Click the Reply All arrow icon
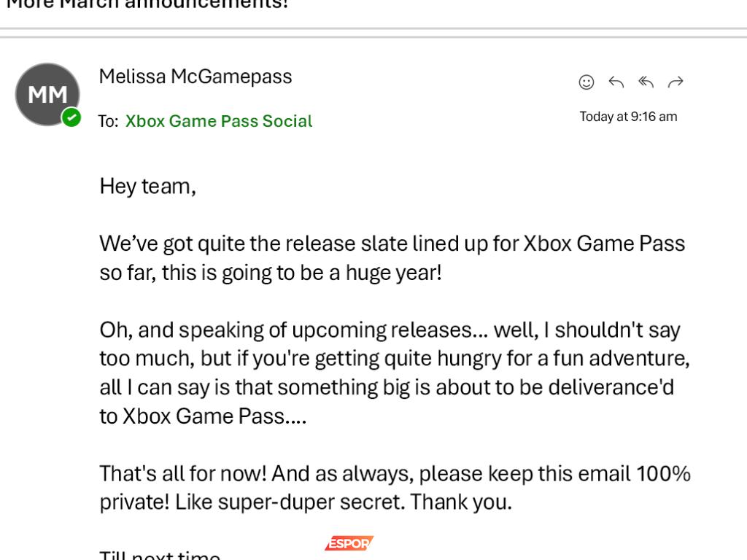The width and height of the screenshot is (747, 560). (646, 82)
